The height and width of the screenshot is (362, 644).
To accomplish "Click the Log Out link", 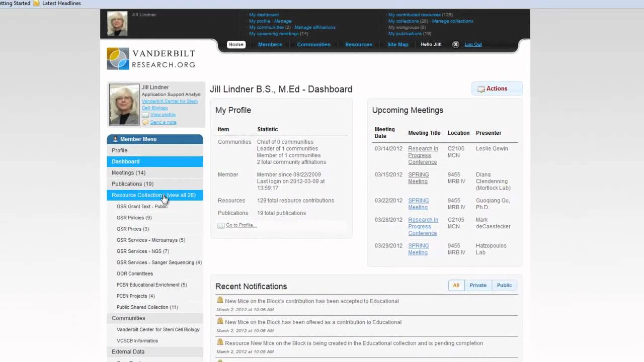I will pos(473,44).
